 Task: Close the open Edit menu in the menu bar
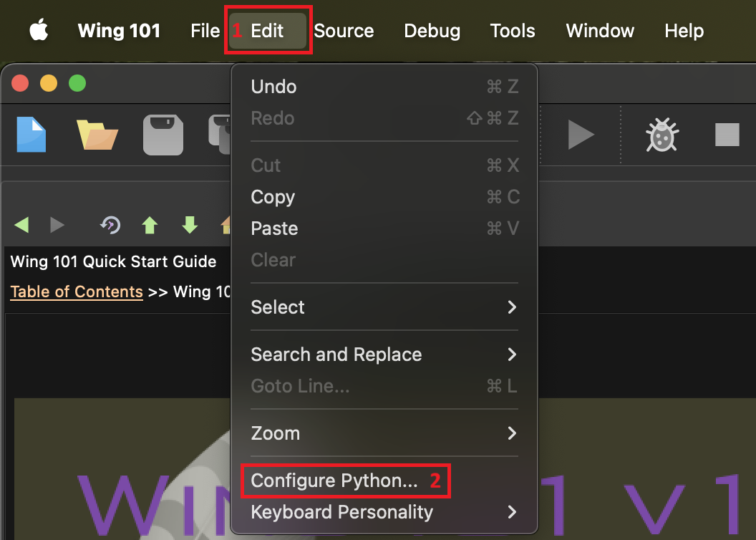tap(268, 31)
